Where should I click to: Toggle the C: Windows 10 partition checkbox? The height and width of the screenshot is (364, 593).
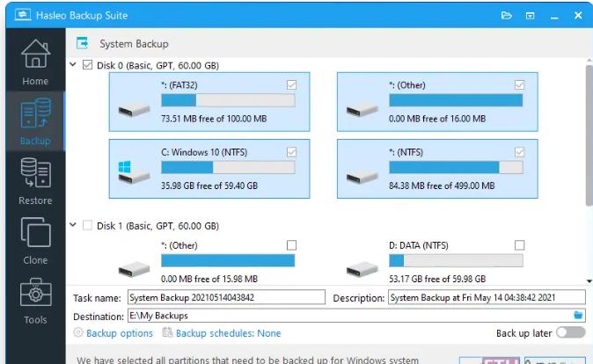tap(291, 152)
